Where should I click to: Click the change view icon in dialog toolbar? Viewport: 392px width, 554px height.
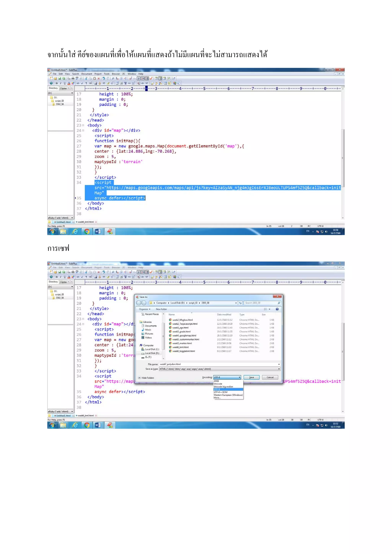(265, 309)
